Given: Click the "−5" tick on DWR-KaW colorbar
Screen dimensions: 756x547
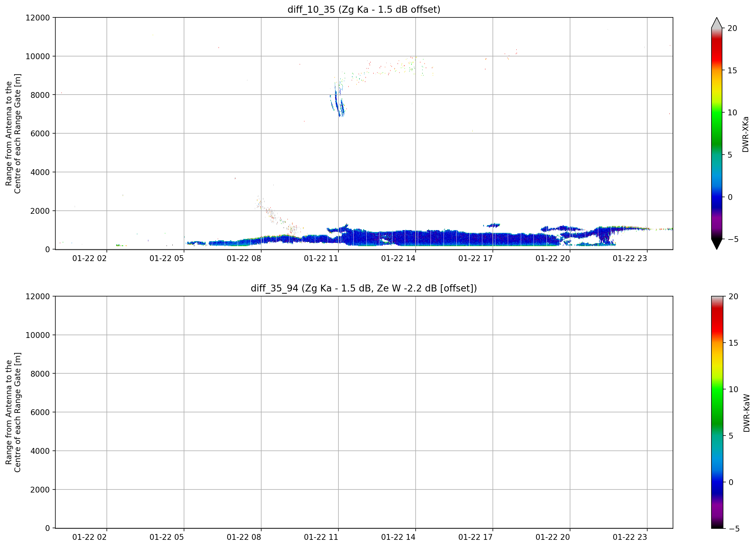Looking at the screenshot, I should click(x=734, y=529).
